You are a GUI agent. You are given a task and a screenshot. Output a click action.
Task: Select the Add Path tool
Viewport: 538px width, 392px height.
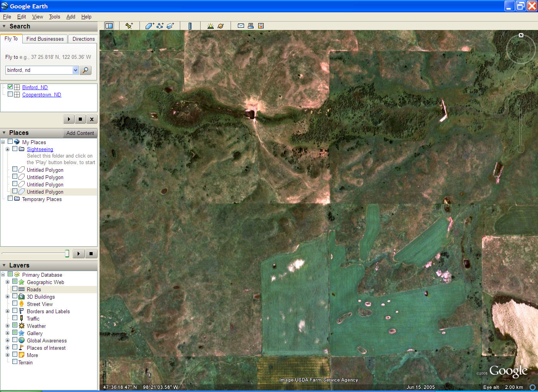click(160, 26)
